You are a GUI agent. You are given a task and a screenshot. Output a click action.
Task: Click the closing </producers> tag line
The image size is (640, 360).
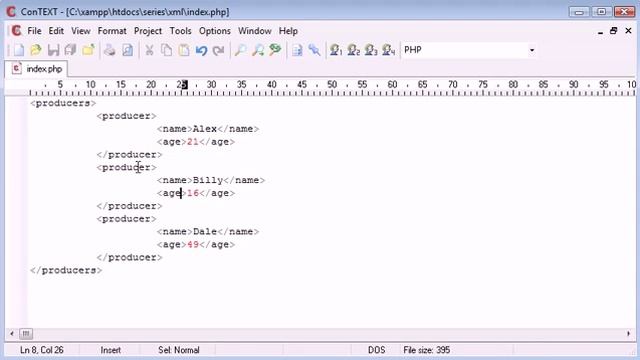pyautogui.click(x=66, y=270)
